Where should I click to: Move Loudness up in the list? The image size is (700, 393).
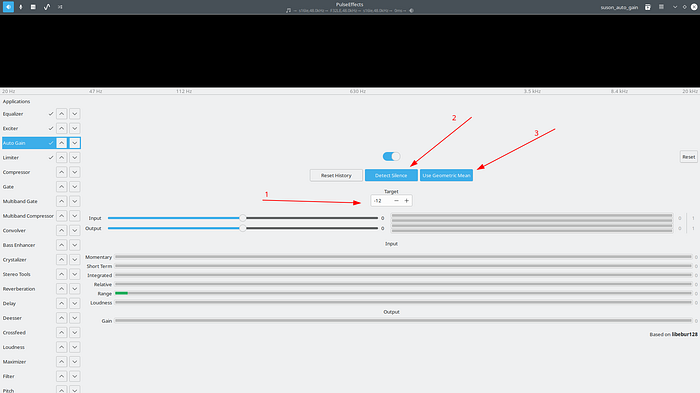pyautogui.click(x=62, y=347)
